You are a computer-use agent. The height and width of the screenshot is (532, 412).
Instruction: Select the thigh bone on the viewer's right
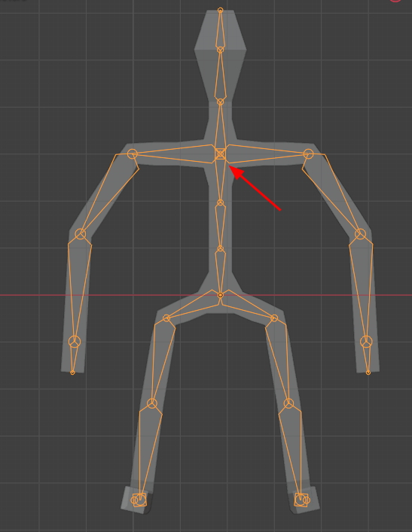coord(279,360)
